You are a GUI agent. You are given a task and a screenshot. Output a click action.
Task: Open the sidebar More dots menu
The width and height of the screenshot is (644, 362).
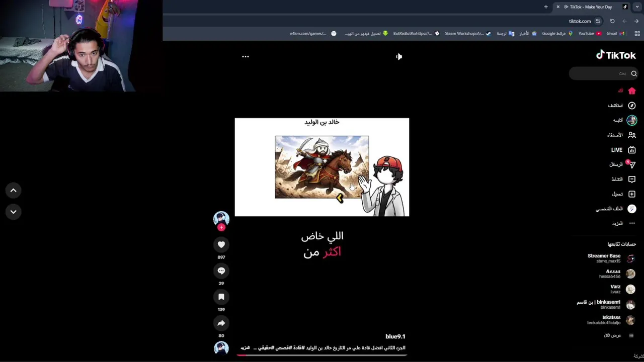632,223
